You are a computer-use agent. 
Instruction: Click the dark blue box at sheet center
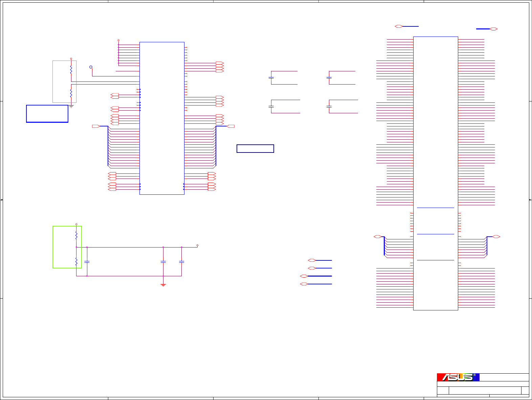click(x=255, y=148)
